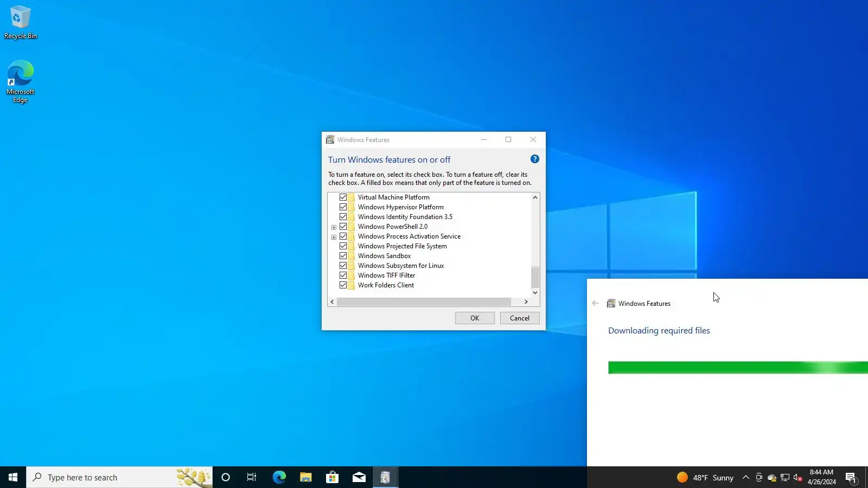868x488 pixels.
Task: Click the search highlights flower icon
Action: coord(193,477)
